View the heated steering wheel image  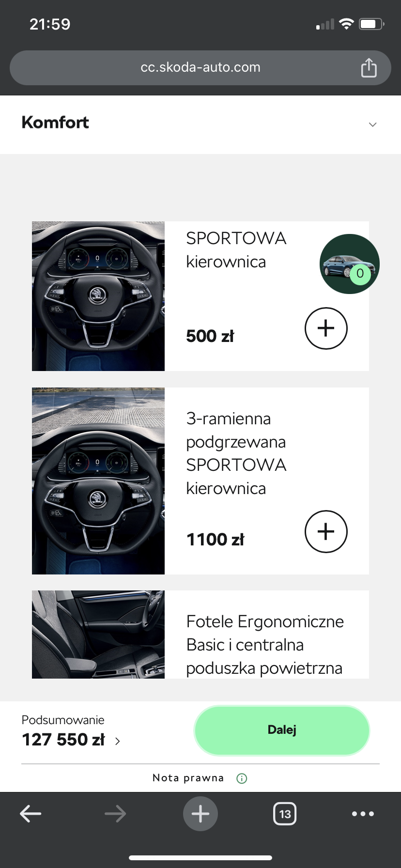coord(98,481)
